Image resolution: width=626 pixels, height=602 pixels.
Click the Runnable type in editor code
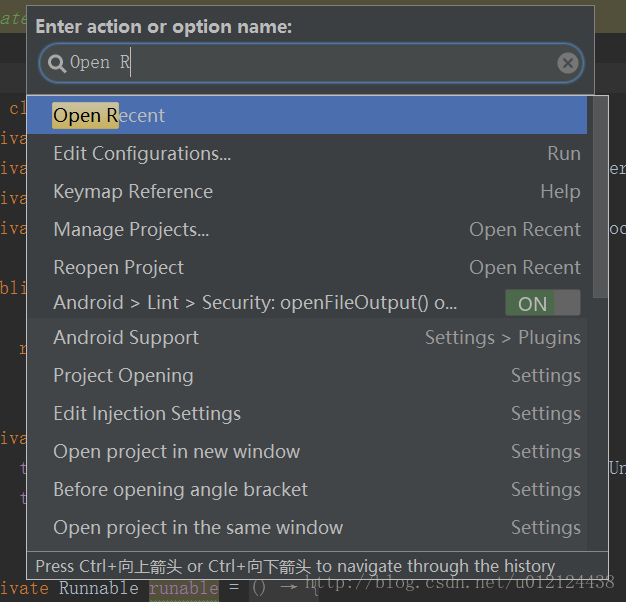tap(99, 588)
